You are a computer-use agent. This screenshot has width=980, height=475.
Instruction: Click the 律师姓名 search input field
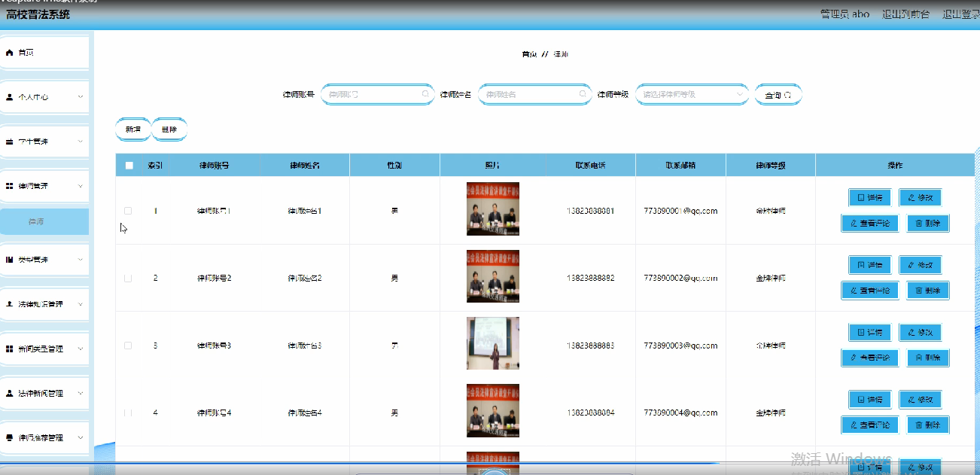[x=534, y=95]
